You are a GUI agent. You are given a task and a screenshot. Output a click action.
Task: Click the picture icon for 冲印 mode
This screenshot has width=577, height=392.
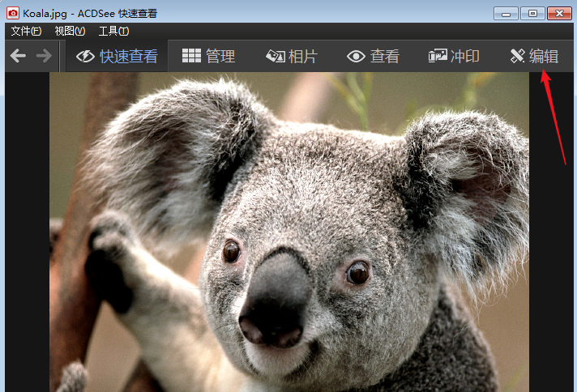438,57
